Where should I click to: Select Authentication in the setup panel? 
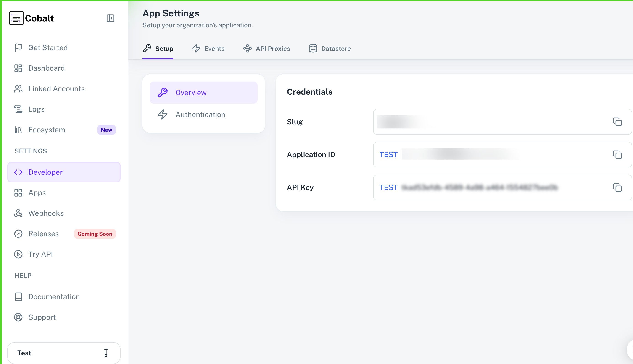pos(200,114)
